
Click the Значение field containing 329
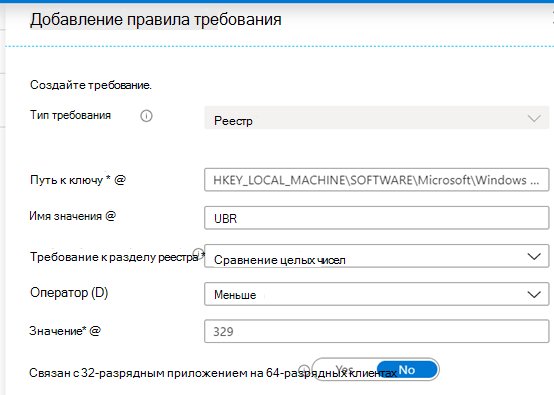[x=376, y=331]
